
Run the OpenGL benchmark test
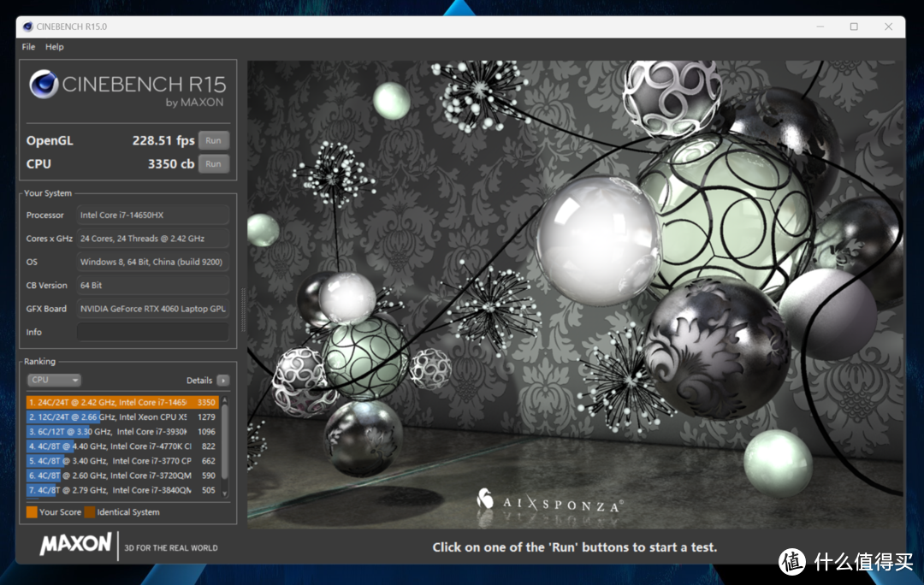click(213, 140)
